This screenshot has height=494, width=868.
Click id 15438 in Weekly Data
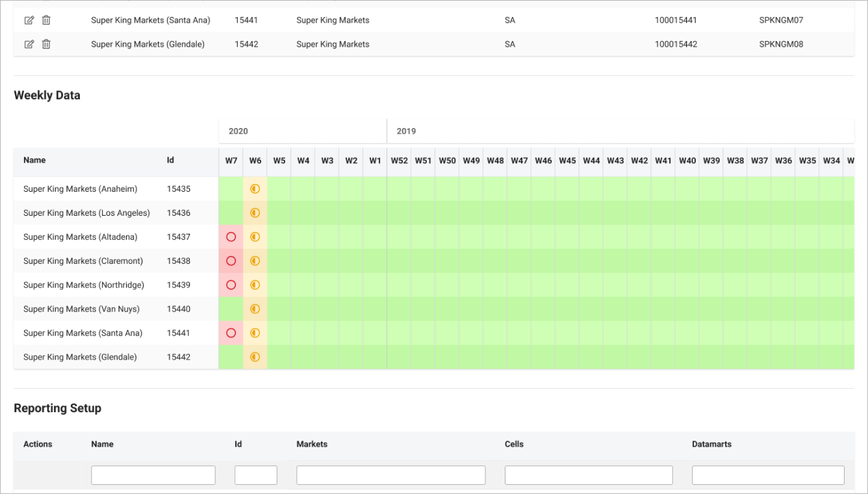click(179, 261)
